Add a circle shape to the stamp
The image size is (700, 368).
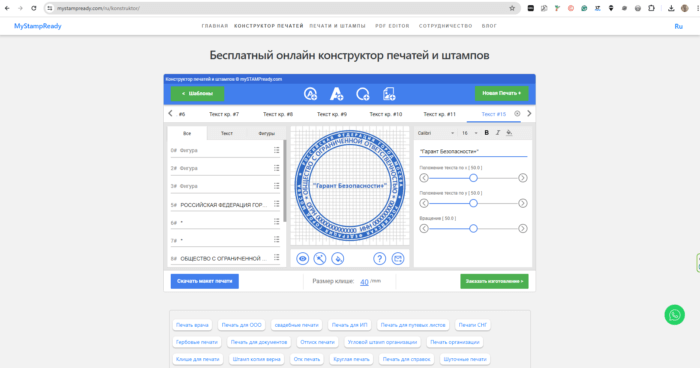362,94
